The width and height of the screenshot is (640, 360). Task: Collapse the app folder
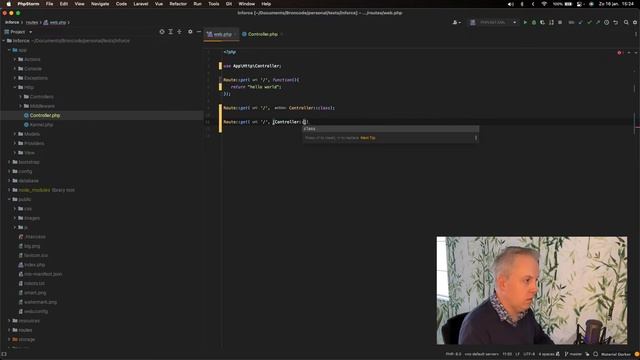(x=9, y=50)
